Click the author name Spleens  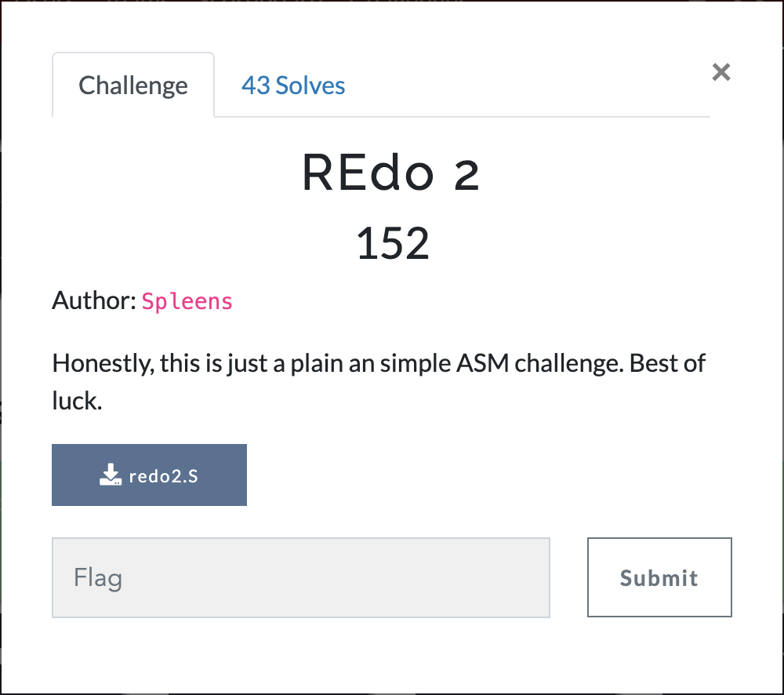187,301
